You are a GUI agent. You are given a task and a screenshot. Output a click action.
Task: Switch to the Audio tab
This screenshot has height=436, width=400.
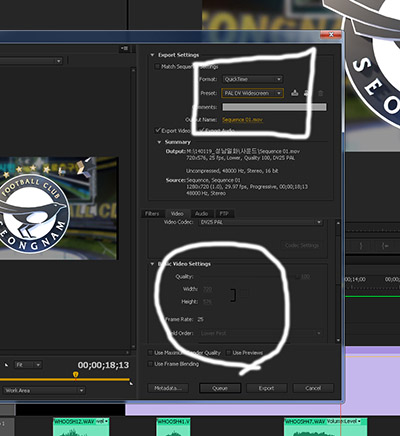201,214
